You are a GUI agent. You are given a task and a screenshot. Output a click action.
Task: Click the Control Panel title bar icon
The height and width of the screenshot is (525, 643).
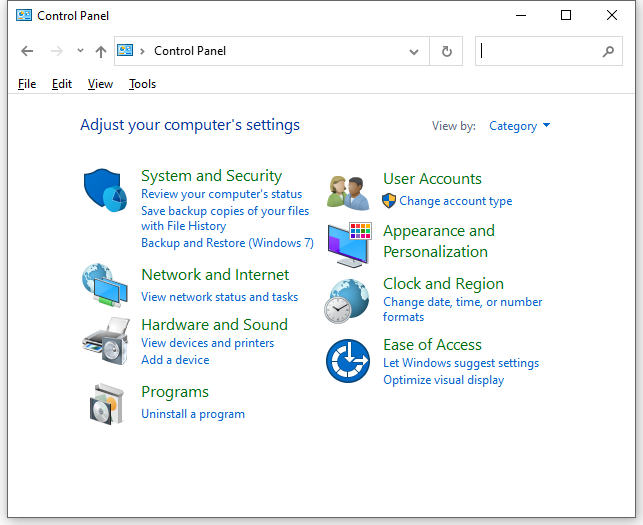(x=24, y=16)
